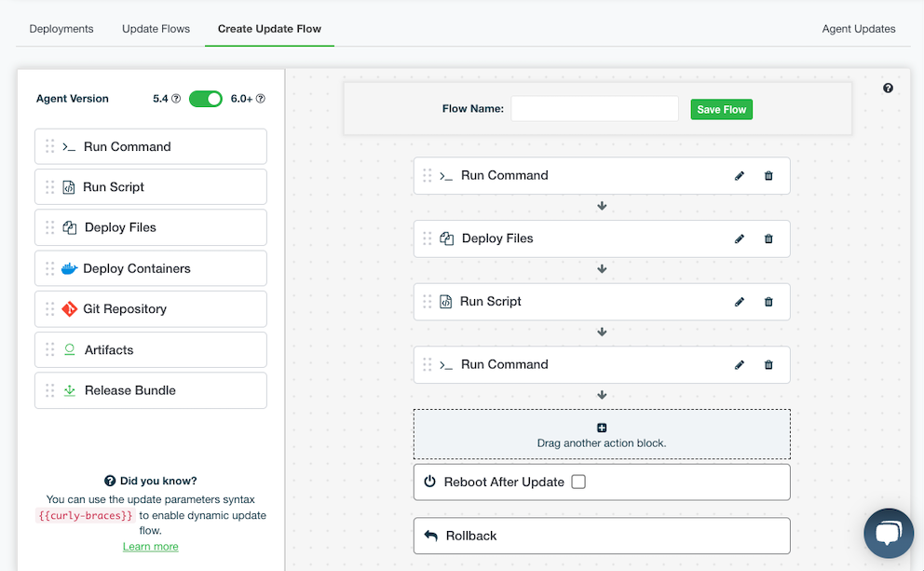924x571 pixels.
Task: Click the Save Flow button
Action: click(721, 110)
